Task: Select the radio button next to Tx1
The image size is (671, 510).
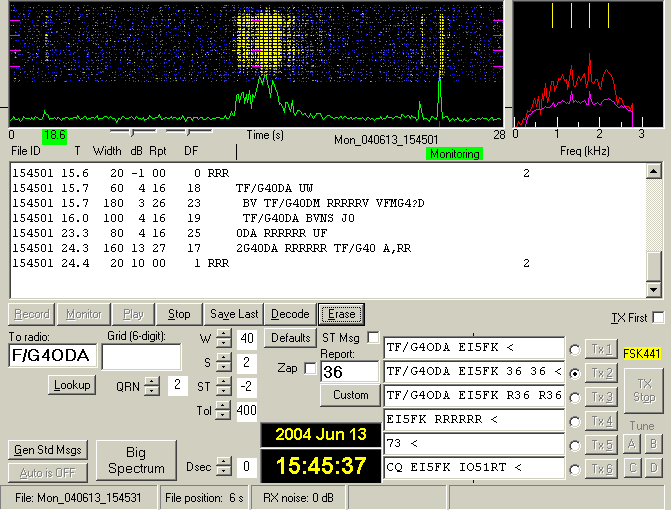Action: pos(574,349)
